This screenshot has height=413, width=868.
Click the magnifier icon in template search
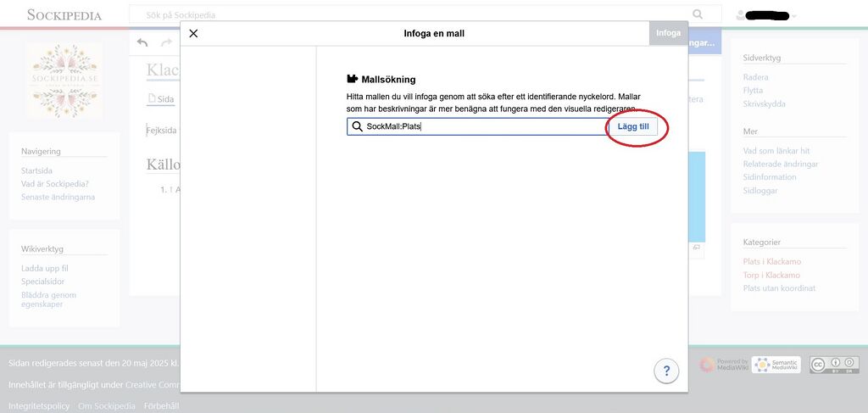click(357, 126)
